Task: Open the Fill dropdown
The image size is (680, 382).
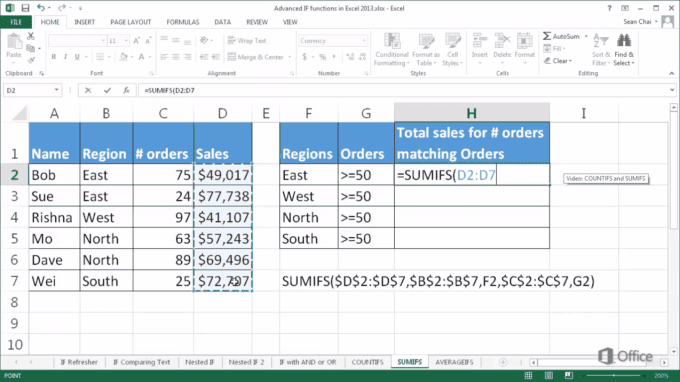Action: point(554,49)
